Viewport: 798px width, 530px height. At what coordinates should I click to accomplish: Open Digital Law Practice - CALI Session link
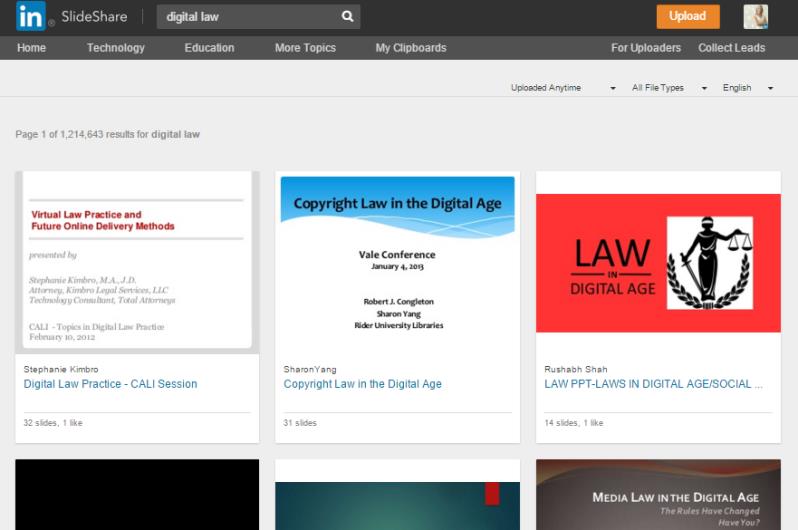110,384
